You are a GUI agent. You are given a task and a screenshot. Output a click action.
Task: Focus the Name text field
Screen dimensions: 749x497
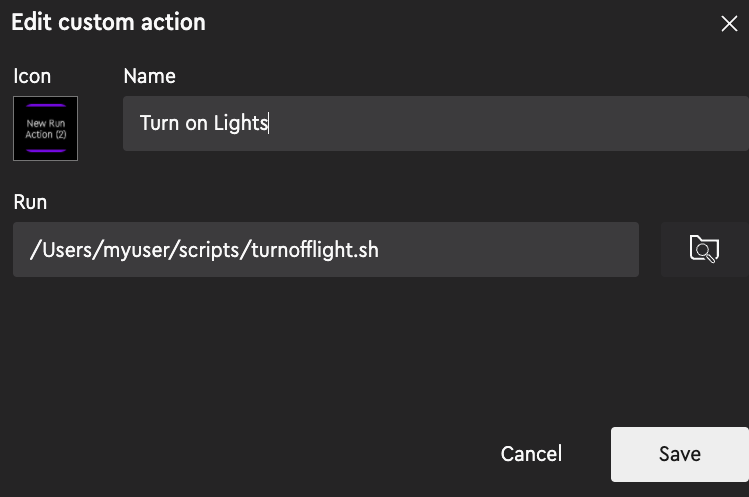436,123
